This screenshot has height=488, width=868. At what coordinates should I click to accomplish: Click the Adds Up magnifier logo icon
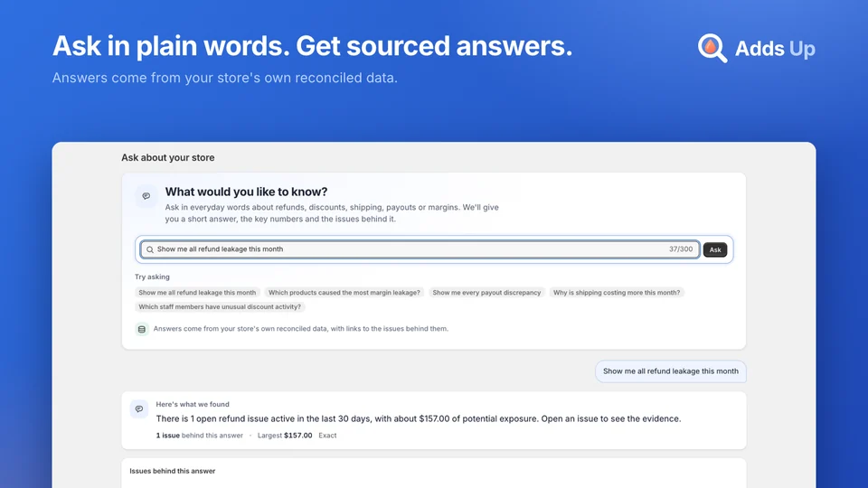712,48
